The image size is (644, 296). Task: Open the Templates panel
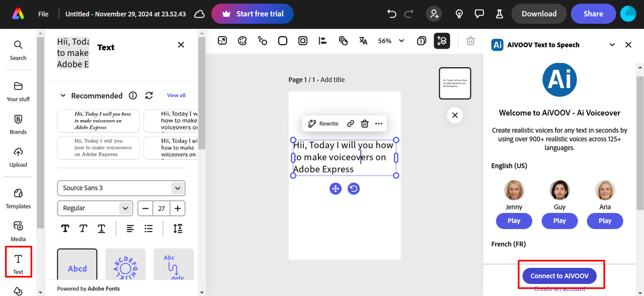click(18, 199)
